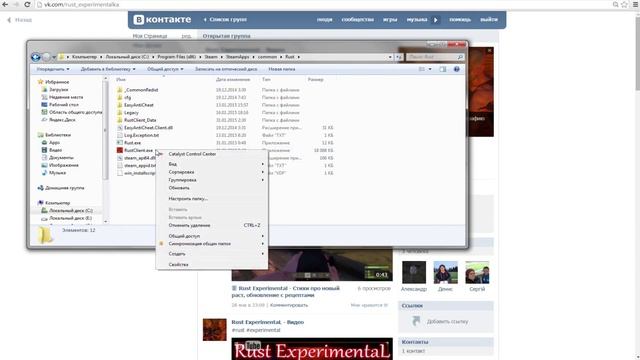Open the recent pages dropdown beside forward button
The width and height of the screenshot is (640, 360).
coord(54,58)
